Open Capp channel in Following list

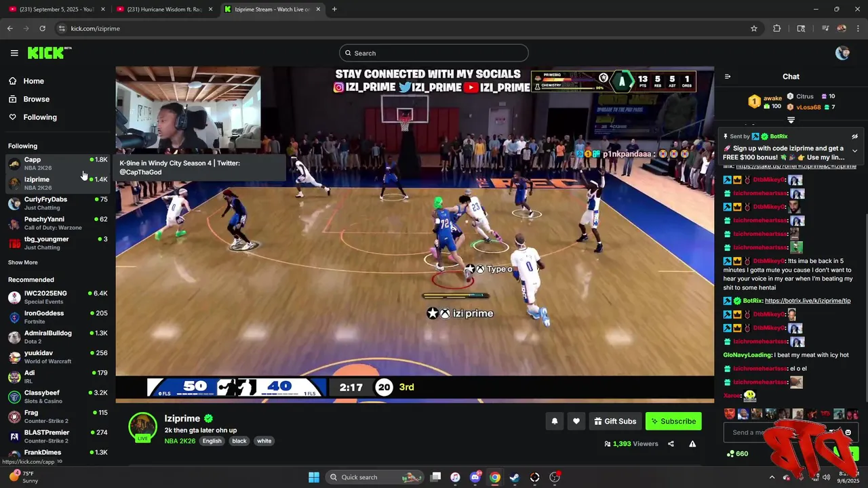pyautogui.click(x=58, y=163)
